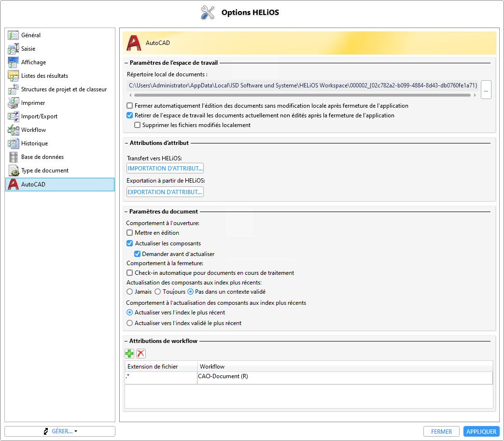The width and height of the screenshot is (504, 441).
Task: Collapse Paramètres du document section
Action: click(126, 212)
